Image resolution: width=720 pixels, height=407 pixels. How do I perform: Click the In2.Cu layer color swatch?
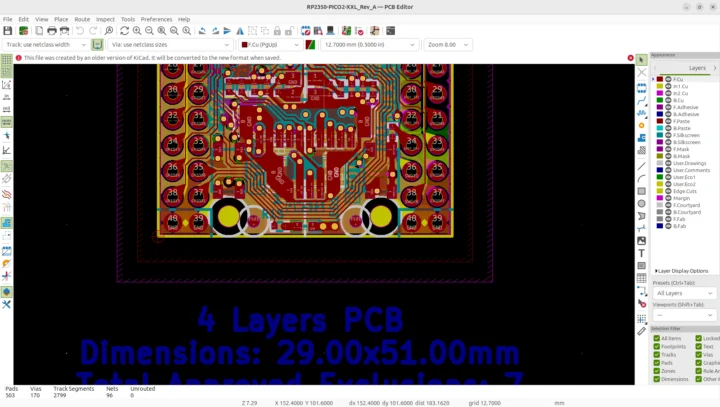(660, 93)
